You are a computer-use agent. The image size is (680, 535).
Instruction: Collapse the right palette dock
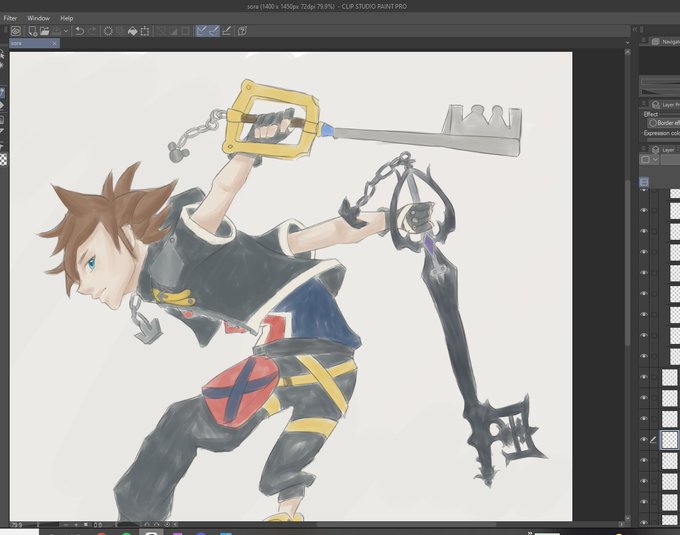click(x=634, y=29)
